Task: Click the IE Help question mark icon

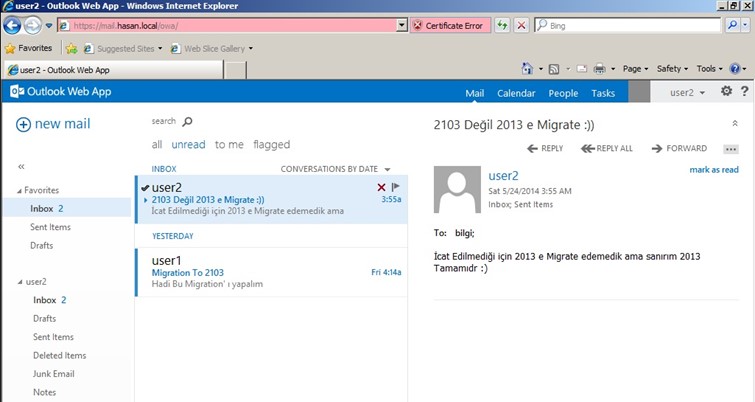Action: (734, 69)
